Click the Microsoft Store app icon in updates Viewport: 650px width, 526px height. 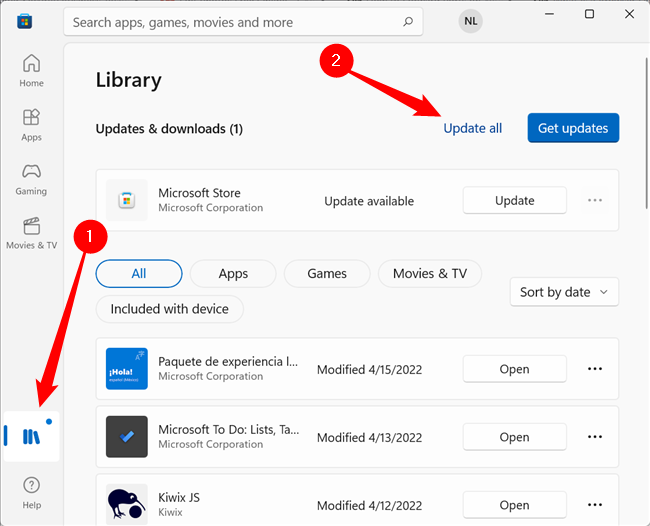tap(127, 200)
